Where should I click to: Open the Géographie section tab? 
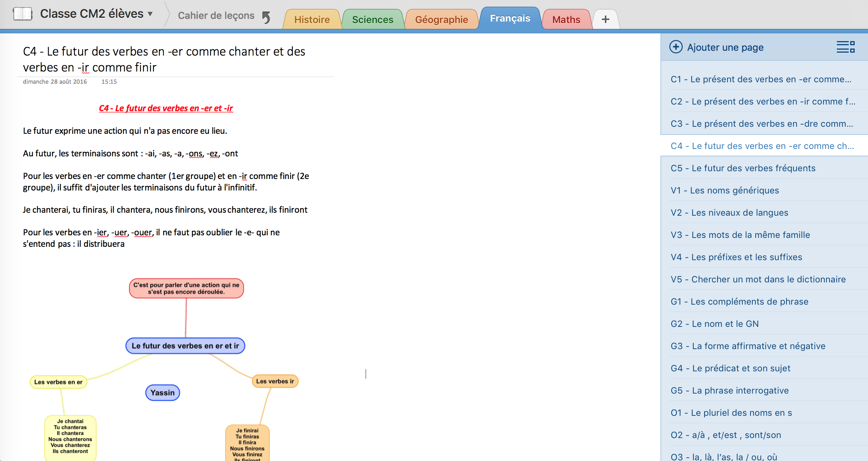(x=441, y=20)
